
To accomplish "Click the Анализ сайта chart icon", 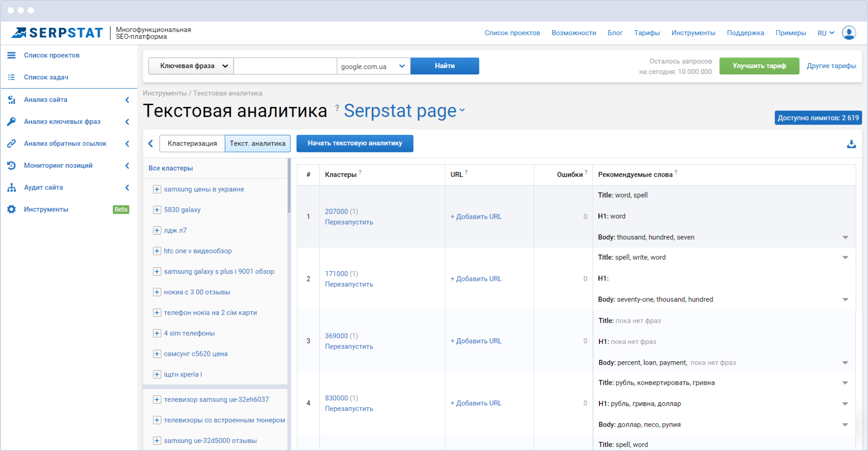I will (12, 100).
